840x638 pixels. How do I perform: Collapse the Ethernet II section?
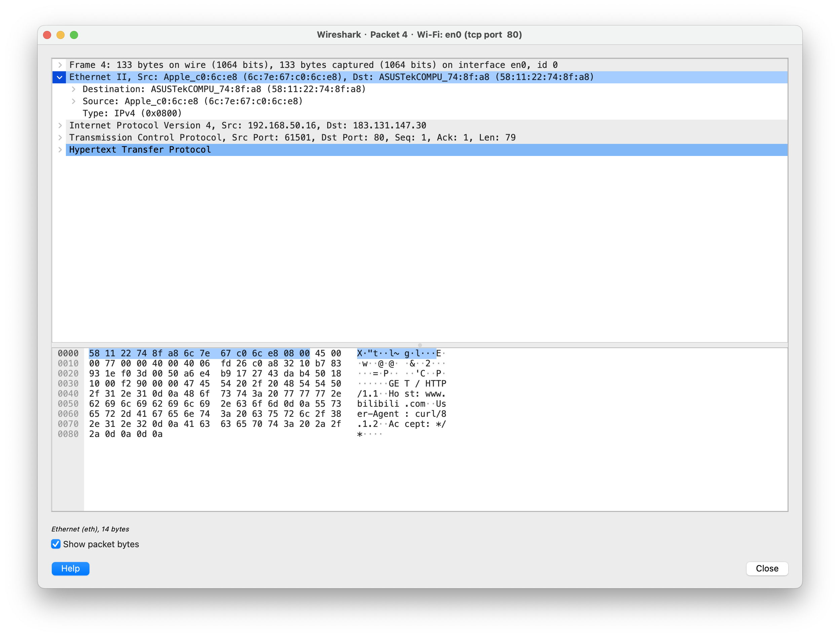pyautogui.click(x=60, y=77)
